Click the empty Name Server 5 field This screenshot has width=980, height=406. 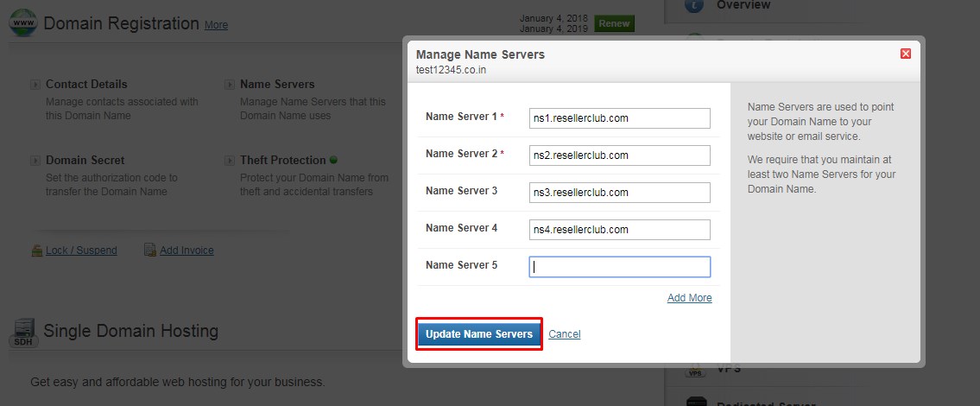(619, 267)
